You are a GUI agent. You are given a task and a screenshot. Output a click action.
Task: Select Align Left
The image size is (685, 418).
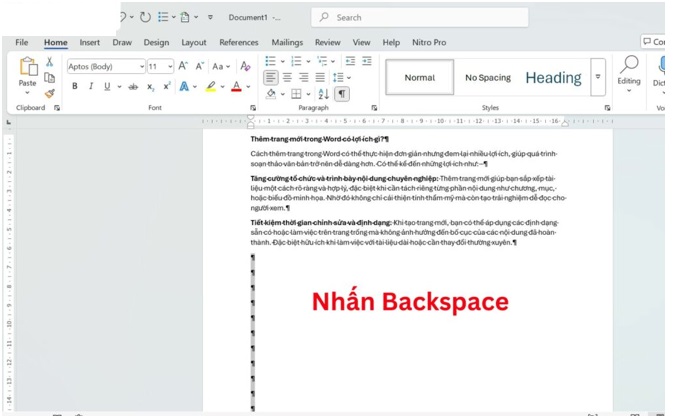[270, 78]
